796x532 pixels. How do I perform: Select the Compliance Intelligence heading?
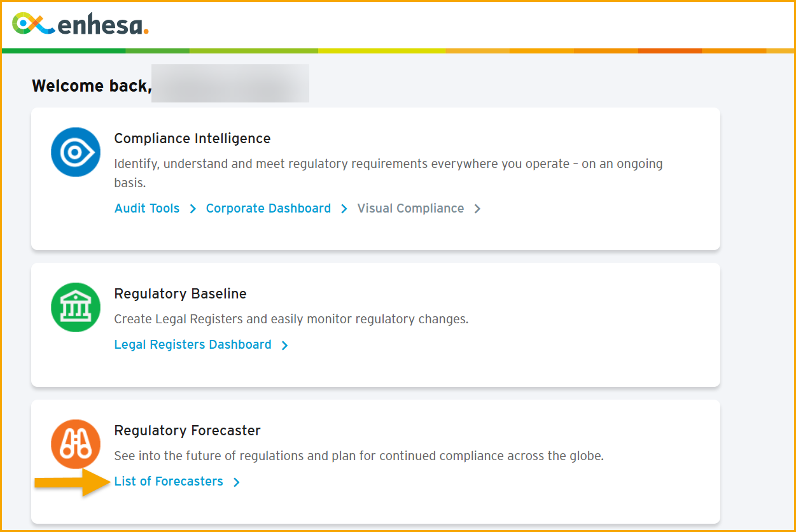(x=192, y=138)
